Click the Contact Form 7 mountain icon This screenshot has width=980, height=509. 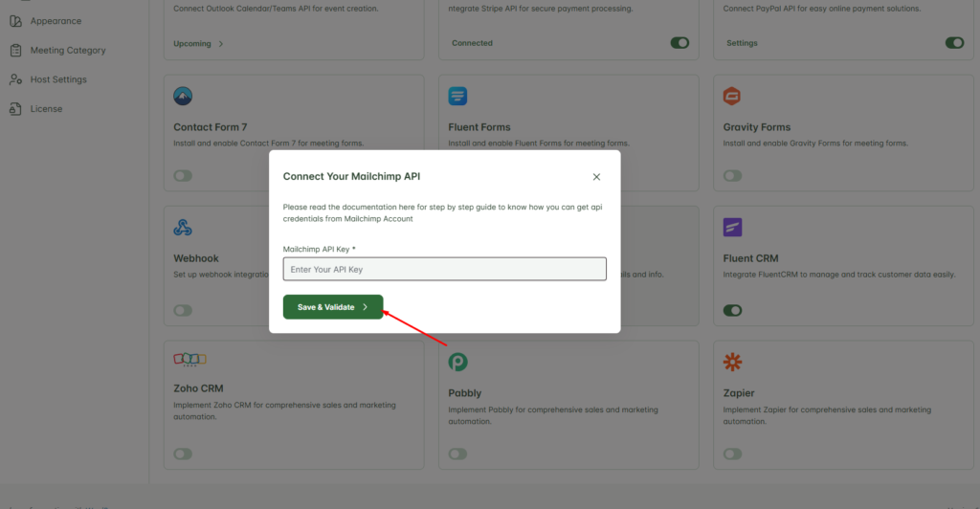(183, 97)
